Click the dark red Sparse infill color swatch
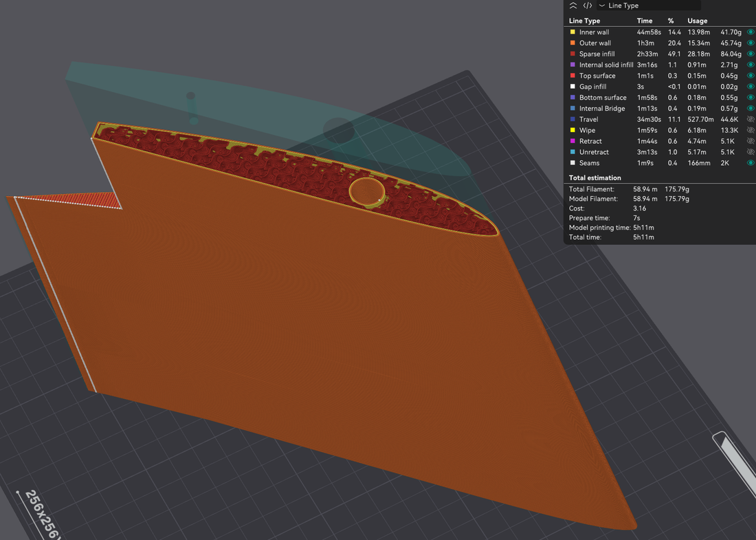Image resolution: width=756 pixels, height=540 pixels. coord(572,54)
